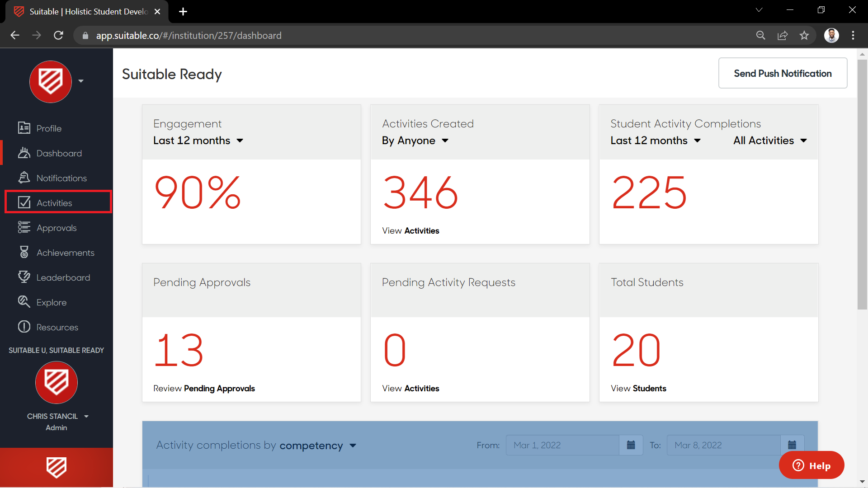Click the To date field

point(723,445)
